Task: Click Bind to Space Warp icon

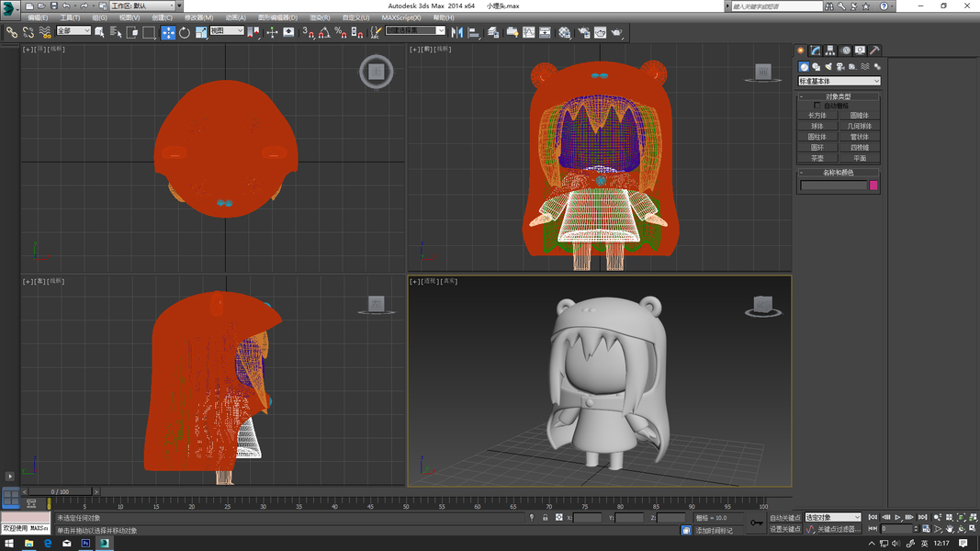Action: coord(44,32)
